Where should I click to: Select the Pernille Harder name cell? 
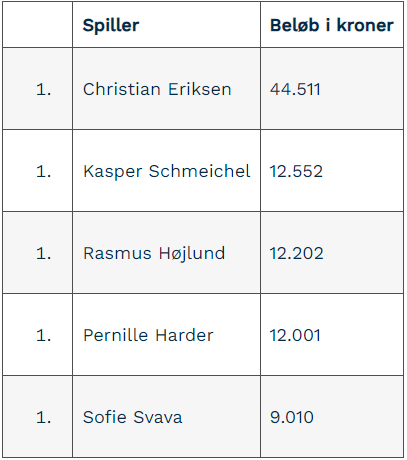pyautogui.click(x=166, y=335)
